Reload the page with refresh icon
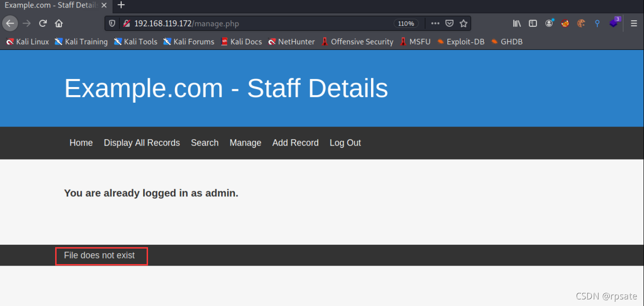 (x=43, y=23)
